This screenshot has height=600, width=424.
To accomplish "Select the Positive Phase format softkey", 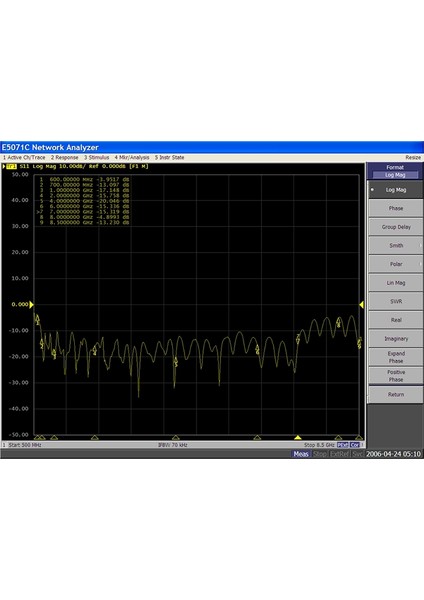I will [396, 376].
